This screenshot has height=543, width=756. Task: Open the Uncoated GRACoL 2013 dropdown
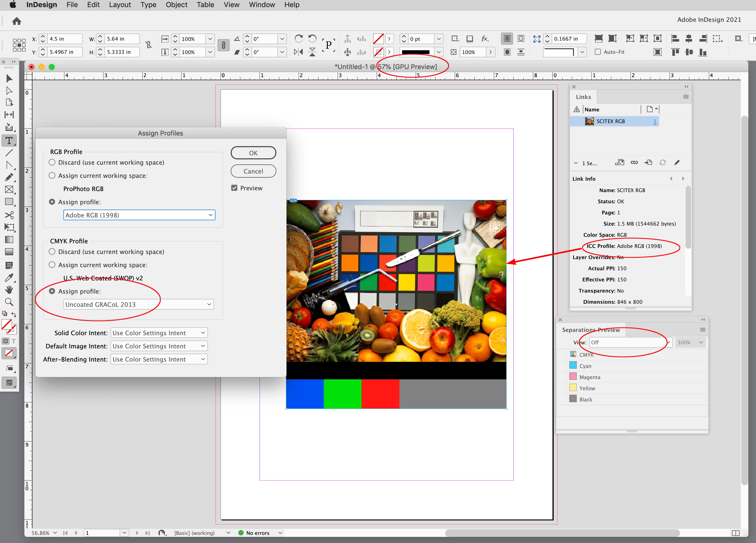tap(138, 304)
